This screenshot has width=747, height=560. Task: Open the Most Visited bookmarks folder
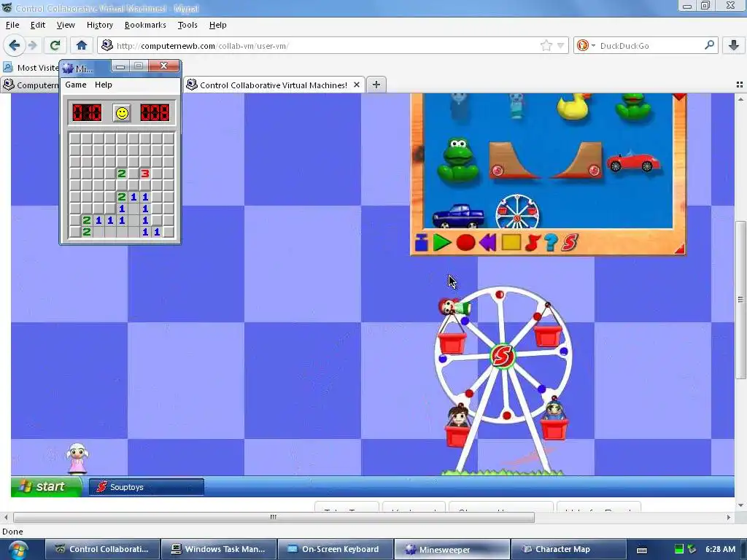(31, 68)
